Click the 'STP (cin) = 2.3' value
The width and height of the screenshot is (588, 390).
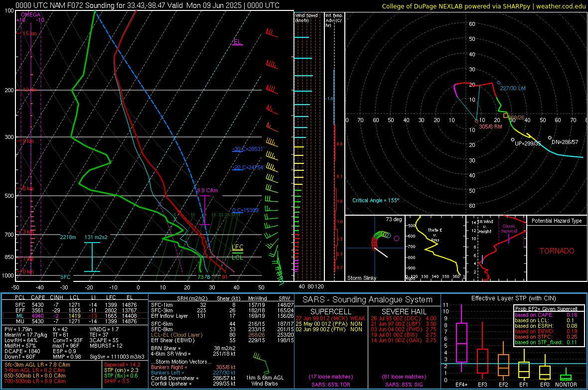tap(121, 370)
